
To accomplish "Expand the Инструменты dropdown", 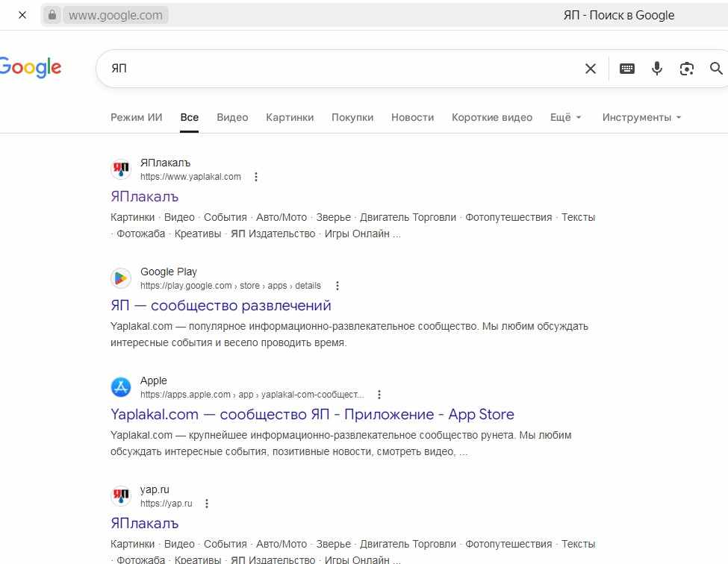I will point(641,117).
